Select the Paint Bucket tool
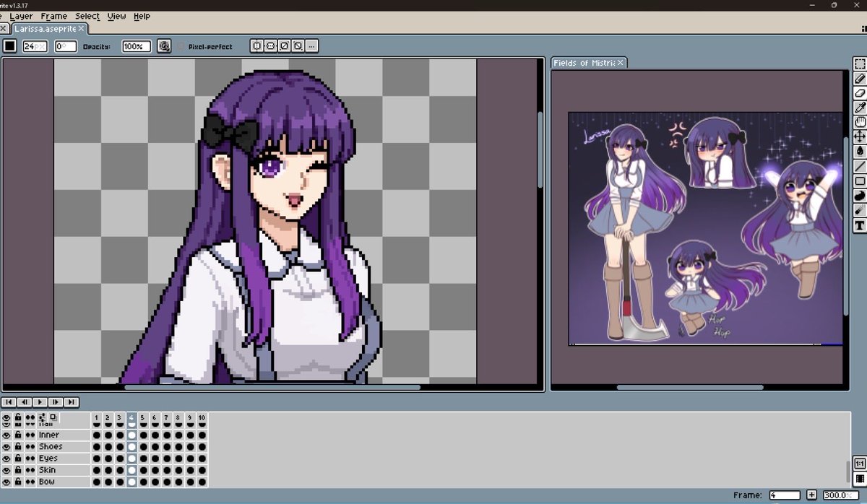The image size is (867, 504). pos(860,152)
